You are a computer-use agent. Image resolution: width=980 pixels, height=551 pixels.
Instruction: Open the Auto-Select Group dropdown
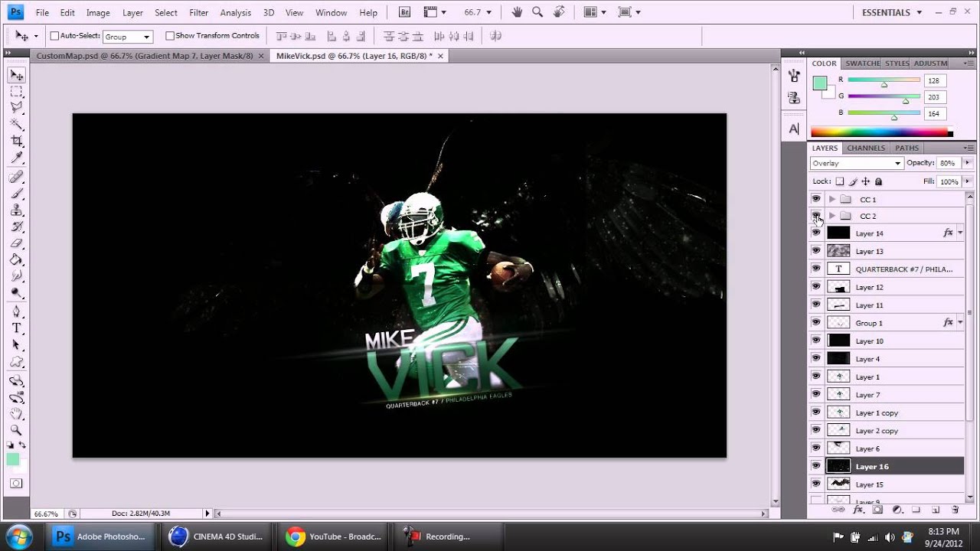[x=127, y=36]
